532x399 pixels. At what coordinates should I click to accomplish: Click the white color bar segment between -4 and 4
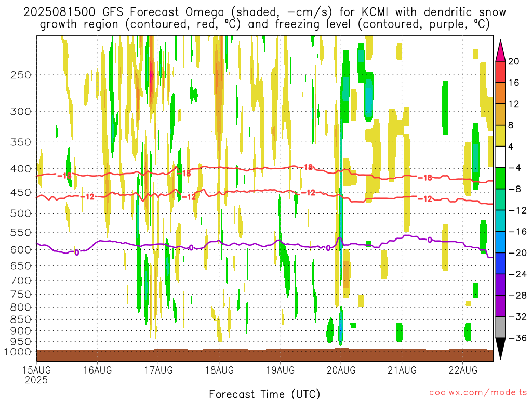click(x=500, y=157)
